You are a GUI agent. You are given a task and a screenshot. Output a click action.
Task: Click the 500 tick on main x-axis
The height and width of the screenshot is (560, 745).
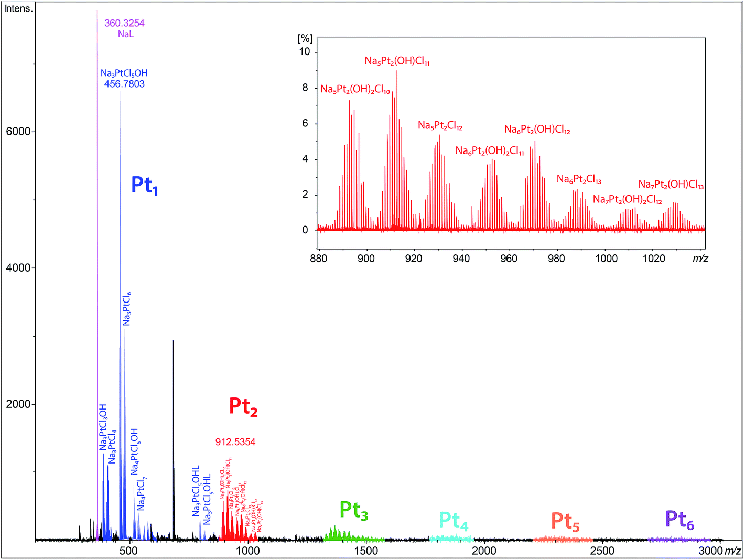[x=128, y=551]
